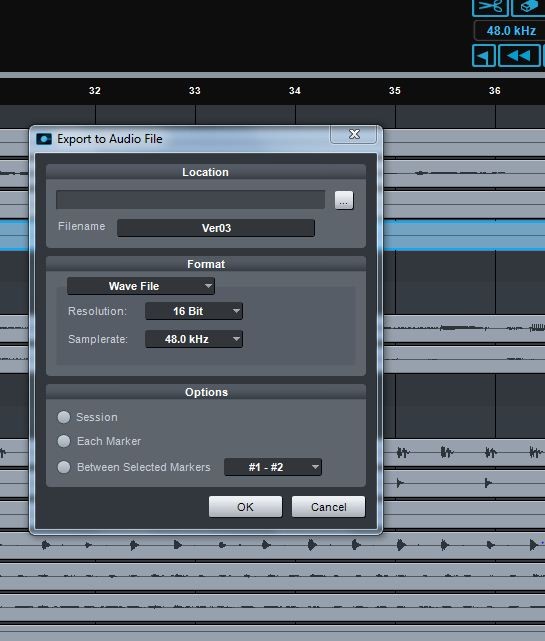Screen dimensions: 545x641
Task: Click the return-to-start transport button
Action: (x=484, y=56)
